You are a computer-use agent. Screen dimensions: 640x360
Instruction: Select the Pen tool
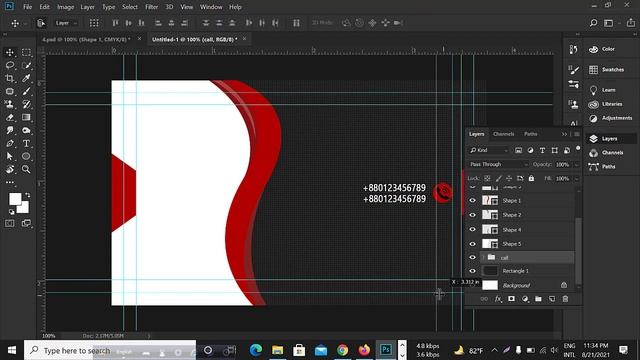(10, 143)
